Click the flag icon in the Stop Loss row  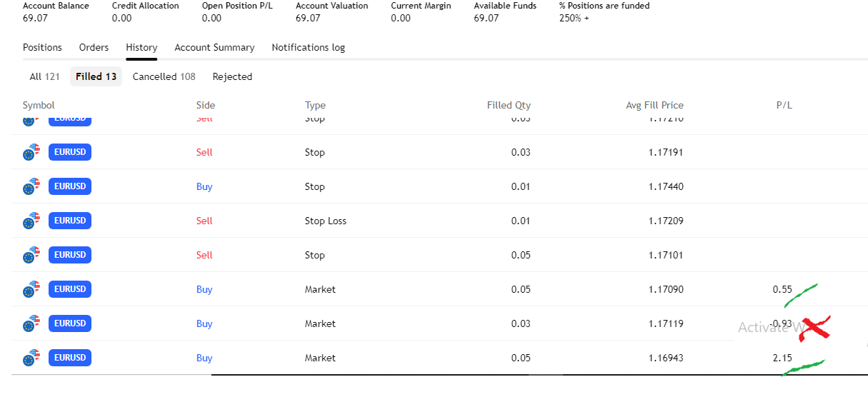pyautogui.click(x=31, y=221)
